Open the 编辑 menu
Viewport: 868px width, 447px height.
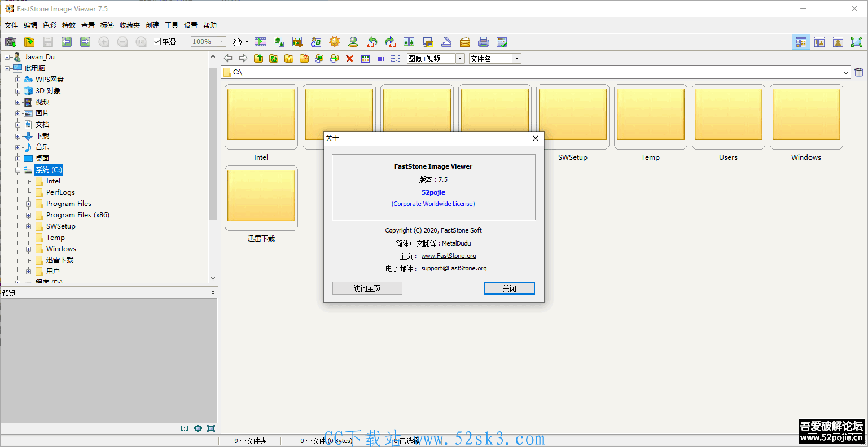click(30, 25)
